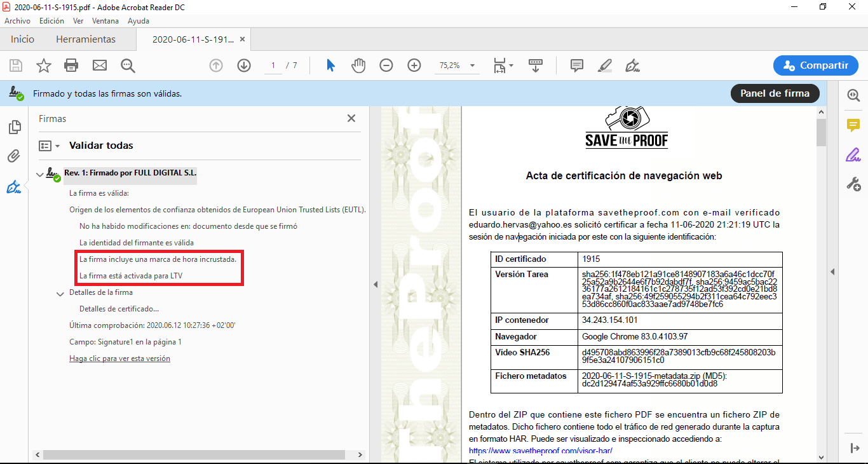Open the Archivo menu
Image resolution: width=868 pixels, height=464 pixels.
pos(17,21)
